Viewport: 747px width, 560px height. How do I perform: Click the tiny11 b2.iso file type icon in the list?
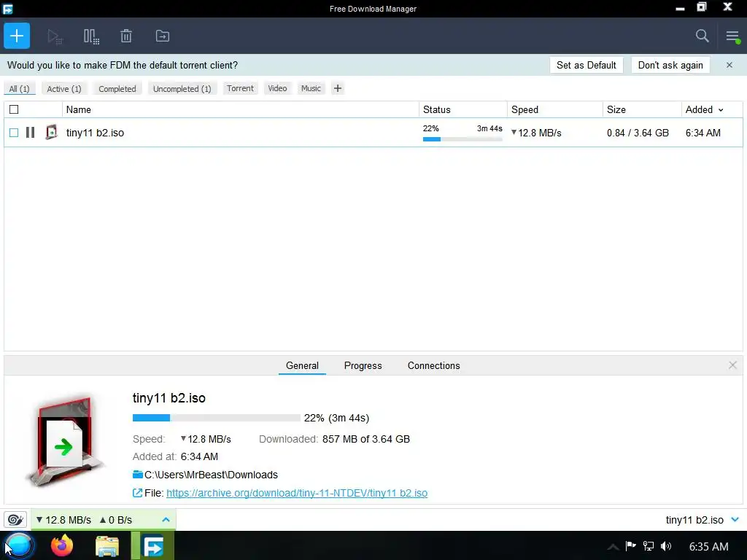point(51,133)
